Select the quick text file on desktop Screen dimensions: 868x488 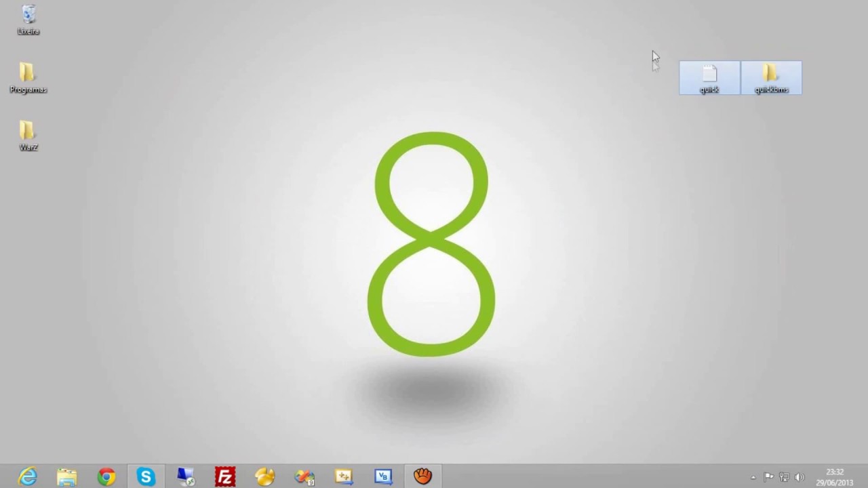tap(709, 78)
